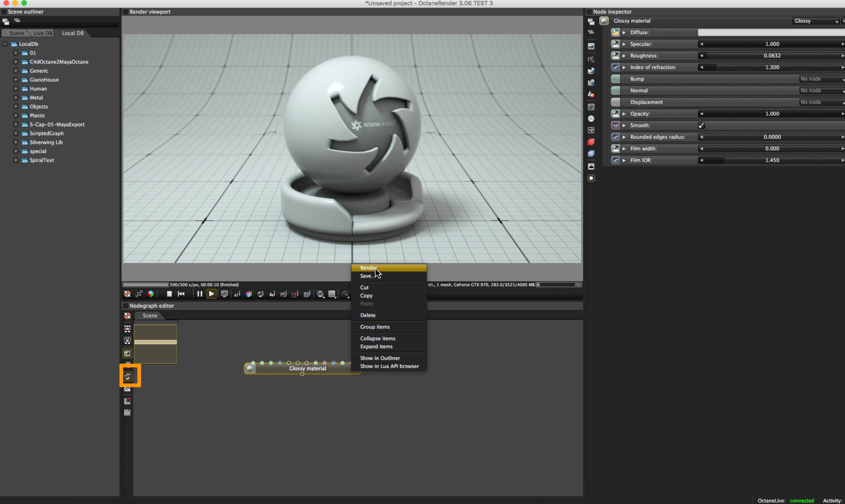Expand the Roughness parameter triangle
845x504 pixels.
pos(624,56)
